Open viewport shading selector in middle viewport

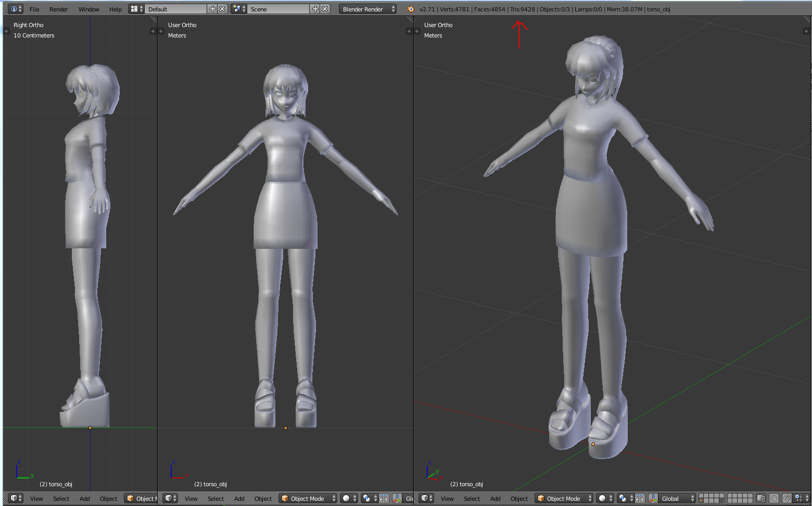pos(349,498)
